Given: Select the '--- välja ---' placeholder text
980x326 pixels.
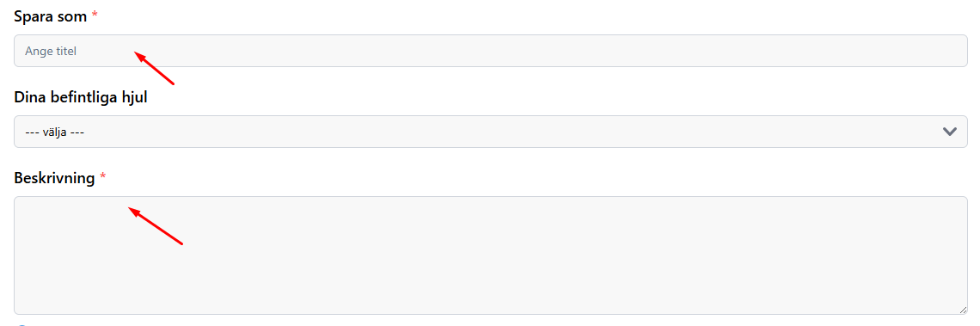Looking at the screenshot, I should 55,132.
